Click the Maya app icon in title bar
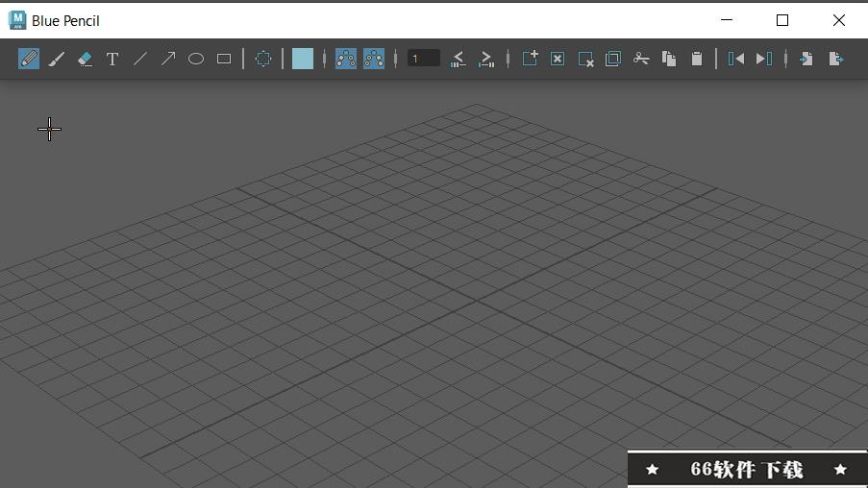The image size is (868, 488). [x=17, y=20]
